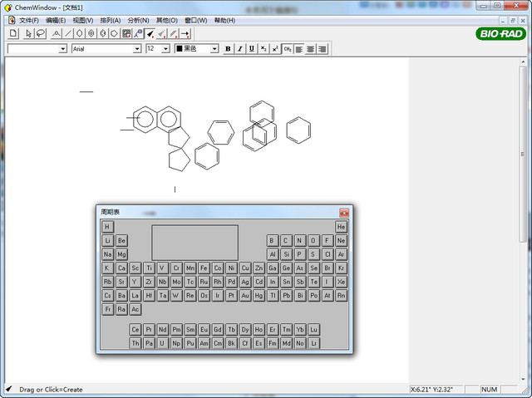
Task: Click the He element button
Action: point(341,227)
